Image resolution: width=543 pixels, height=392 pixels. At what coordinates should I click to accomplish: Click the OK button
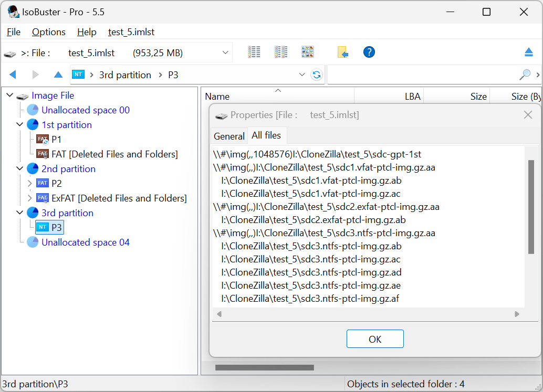pos(375,339)
